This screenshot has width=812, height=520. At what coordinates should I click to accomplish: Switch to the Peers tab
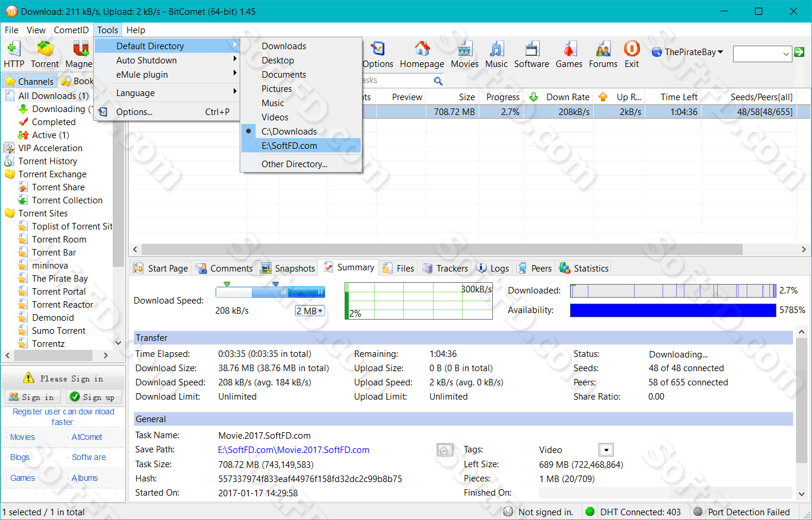click(x=534, y=269)
